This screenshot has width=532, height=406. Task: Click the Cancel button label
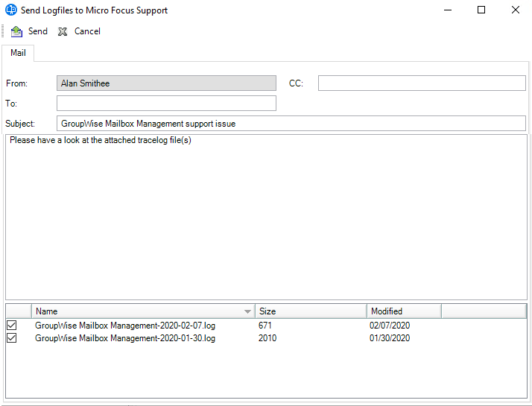pos(87,31)
